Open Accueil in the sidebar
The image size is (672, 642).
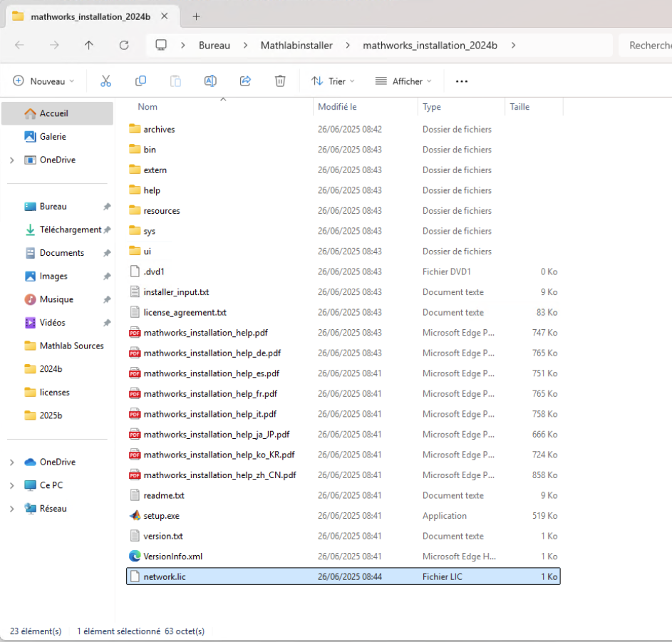[x=58, y=113]
